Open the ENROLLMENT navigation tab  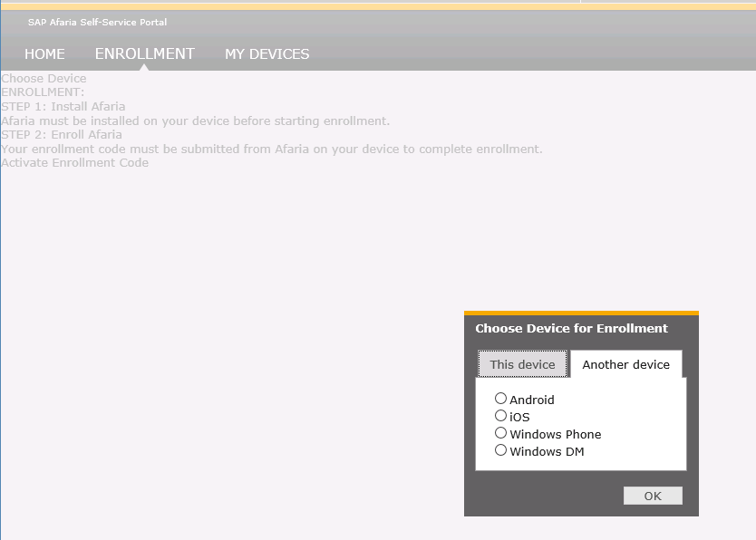tap(145, 54)
